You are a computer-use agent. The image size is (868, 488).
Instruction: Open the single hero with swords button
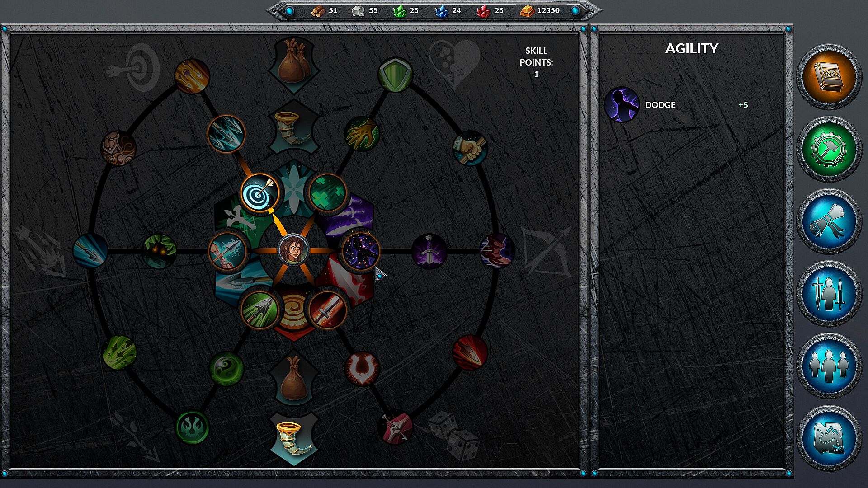(x=828, y=294)
